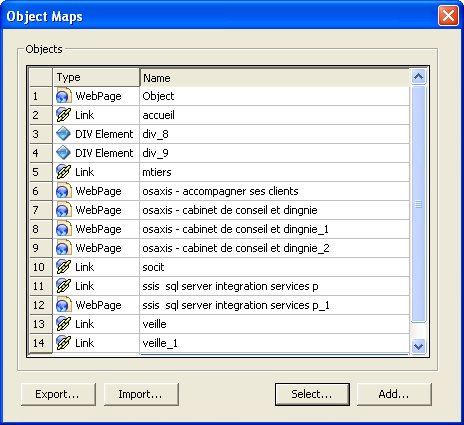Image resolution: width=464 pixels, height=425 pixels.
Task: Click the WebPage icon for accompagner ses clients
Action: point(63,191)
